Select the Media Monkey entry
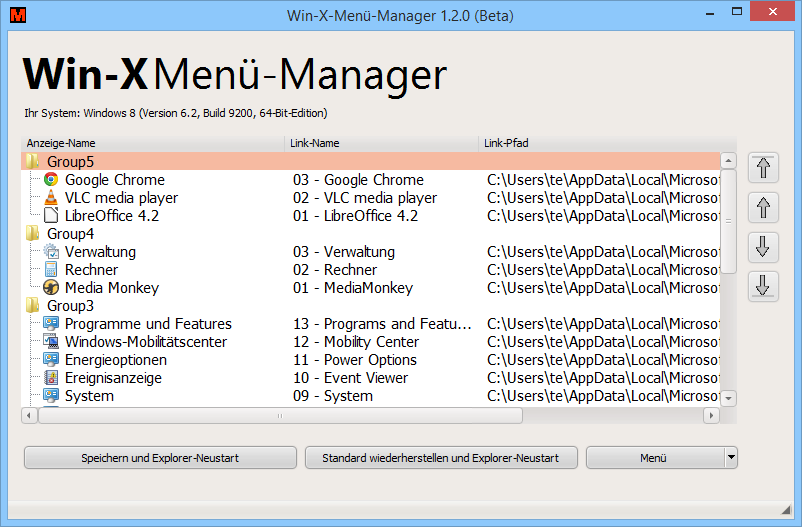This screenshot has width=802, height=527. [x=370, y=288]
